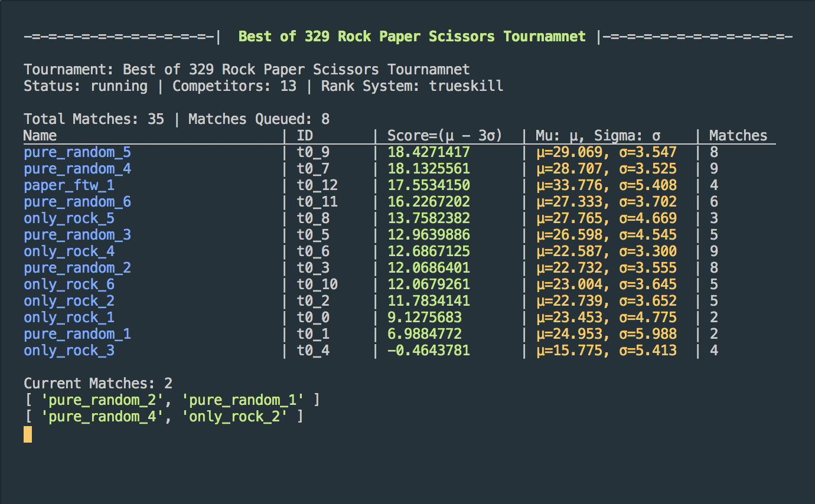Click the ID t0_4 cell
Viewport: 815px width, 504px height.
pyautogui.click(x=313, y=351)
